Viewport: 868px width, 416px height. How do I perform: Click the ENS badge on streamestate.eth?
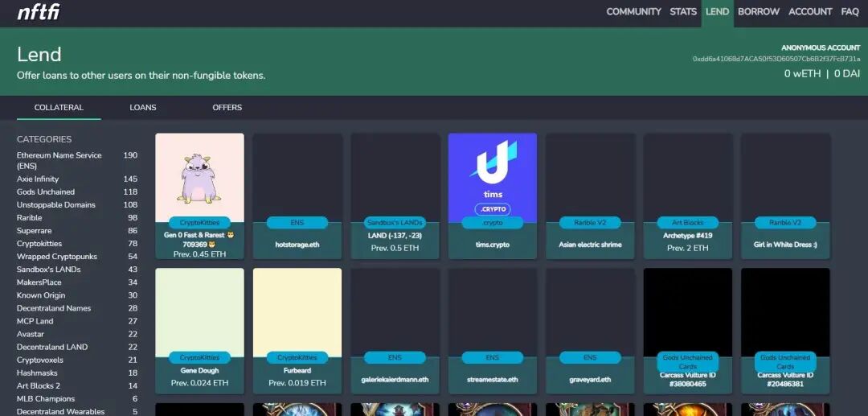click(493, 358)
